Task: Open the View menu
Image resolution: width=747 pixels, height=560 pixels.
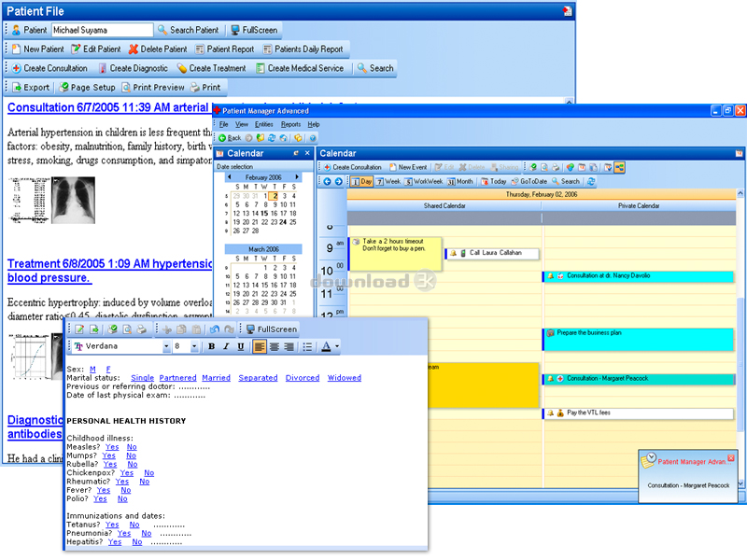Action: (242, 124)
